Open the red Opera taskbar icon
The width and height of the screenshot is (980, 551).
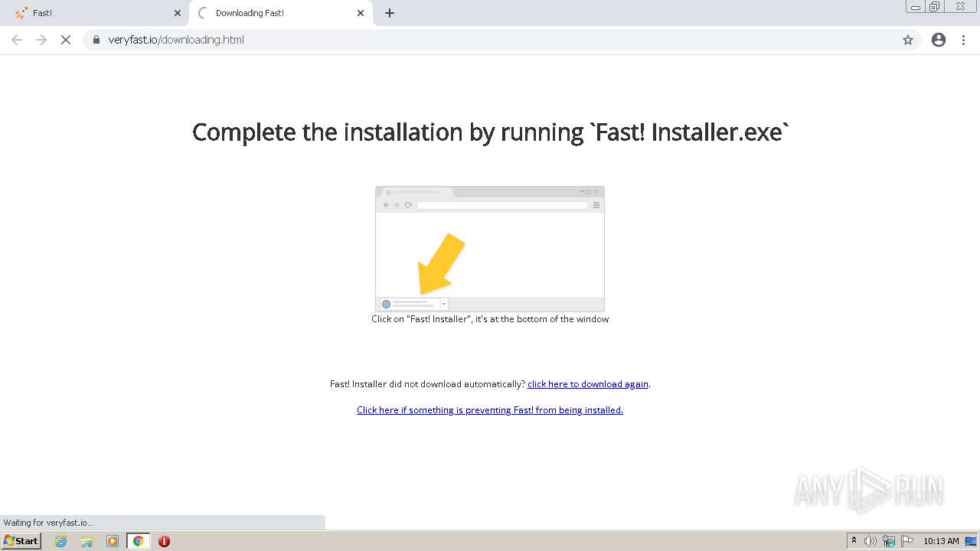164,541
